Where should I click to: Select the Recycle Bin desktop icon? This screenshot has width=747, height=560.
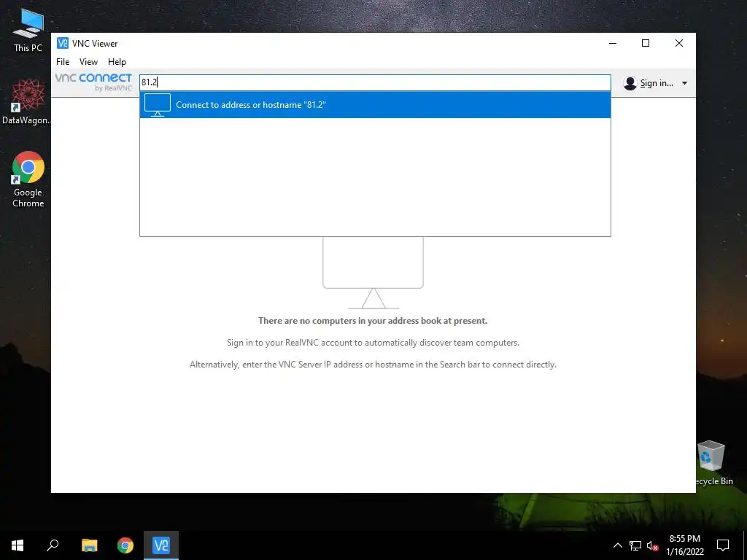[x=713, y=463]
